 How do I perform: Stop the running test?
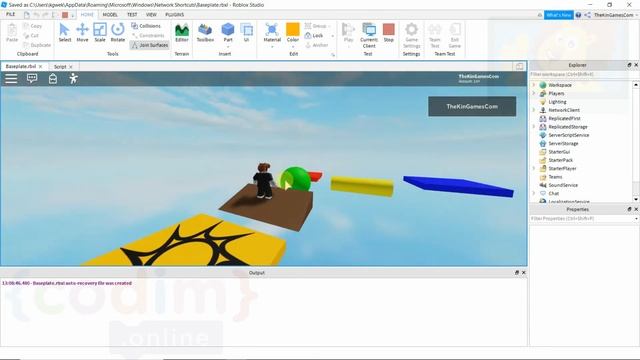pos(389,33)
